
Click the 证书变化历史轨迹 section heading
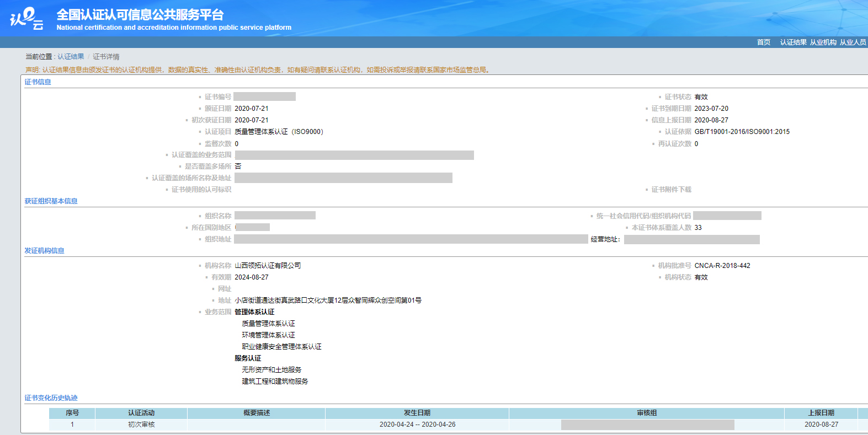point(51,398)
